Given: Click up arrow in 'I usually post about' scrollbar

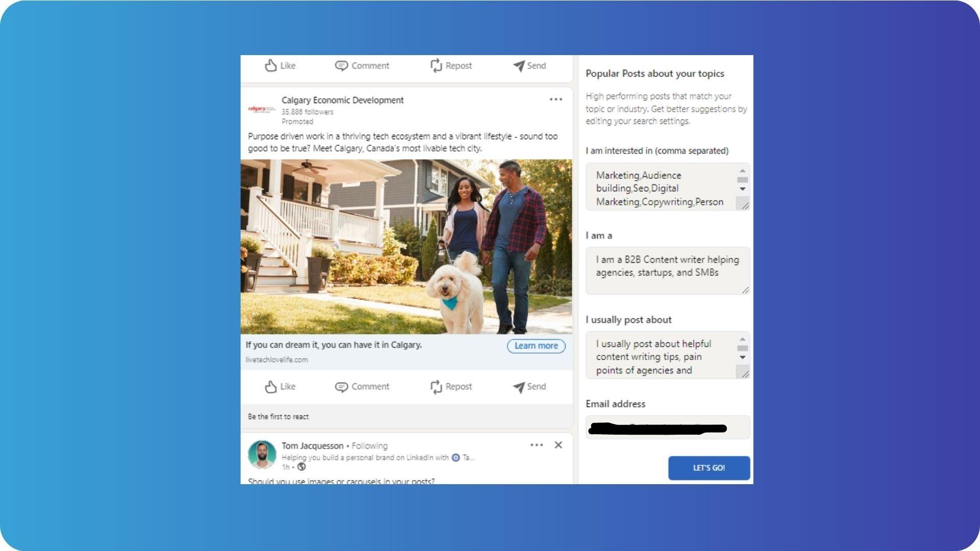Looking at the screenshot, I should [743, 339].
